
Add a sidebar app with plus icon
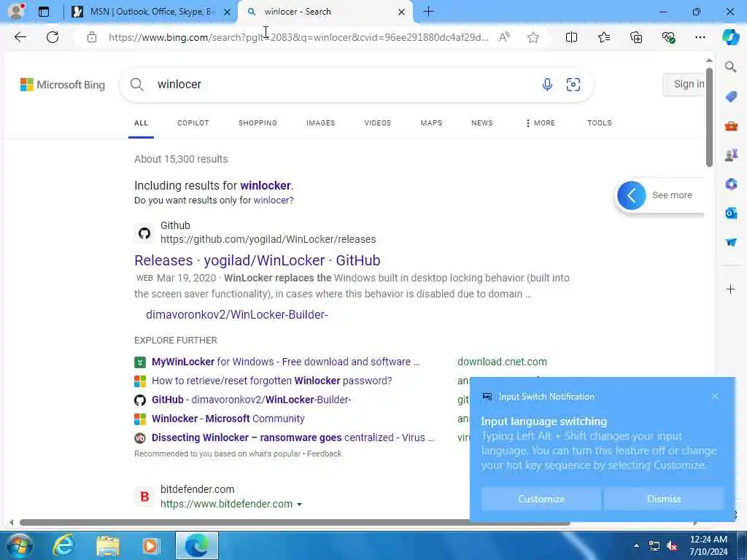pos(731,289)
